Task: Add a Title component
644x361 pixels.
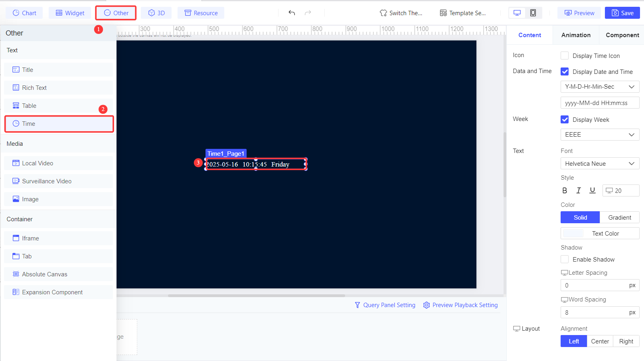Action: (x=59, y=69)
